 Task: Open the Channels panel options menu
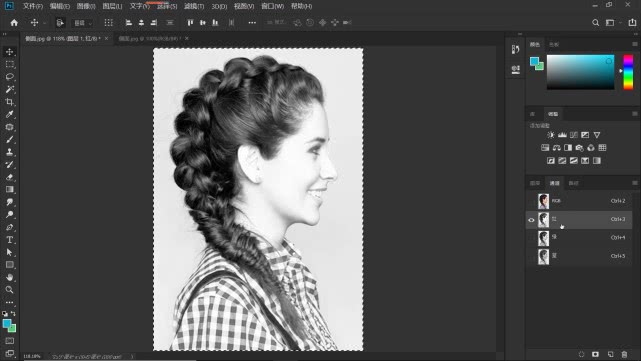point(634,183)
